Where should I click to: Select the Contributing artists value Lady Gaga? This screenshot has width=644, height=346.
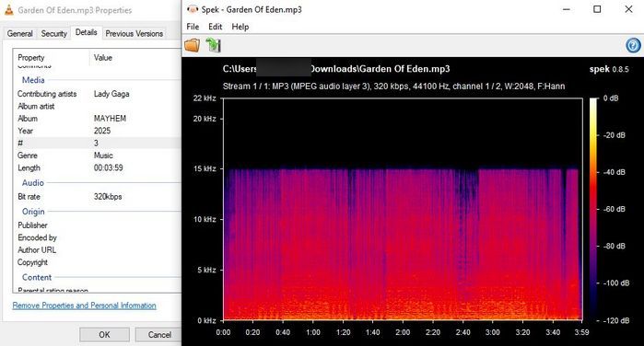[111, 94]
